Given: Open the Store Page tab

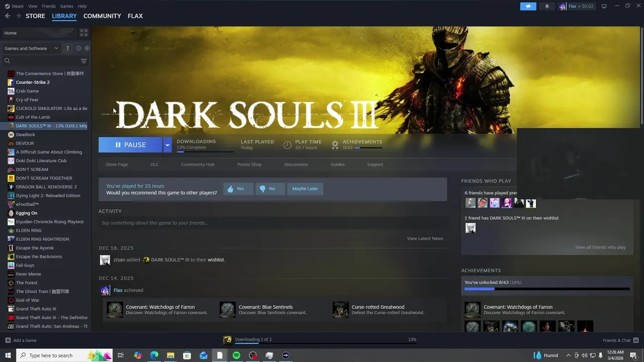Looking at the screenshot, I should point(117,164).
